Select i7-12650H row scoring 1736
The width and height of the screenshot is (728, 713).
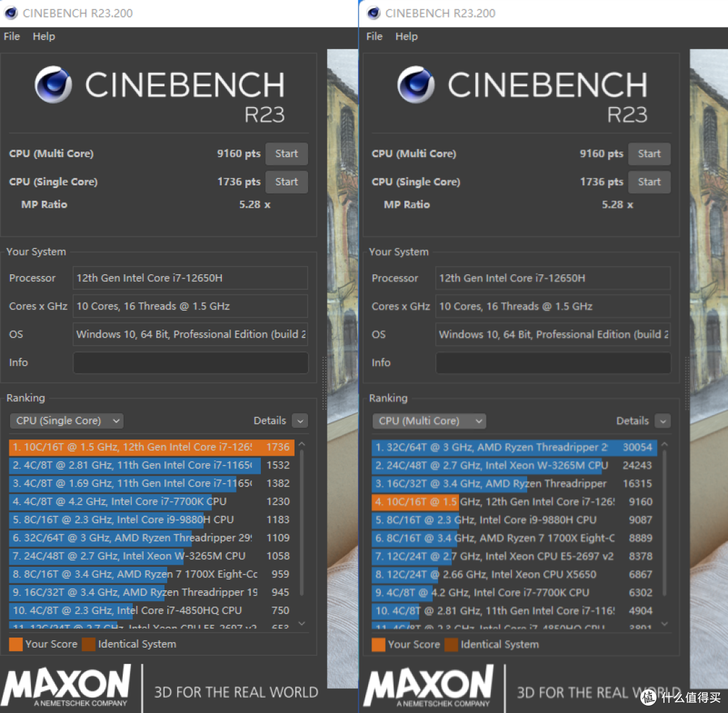[152, 447]
